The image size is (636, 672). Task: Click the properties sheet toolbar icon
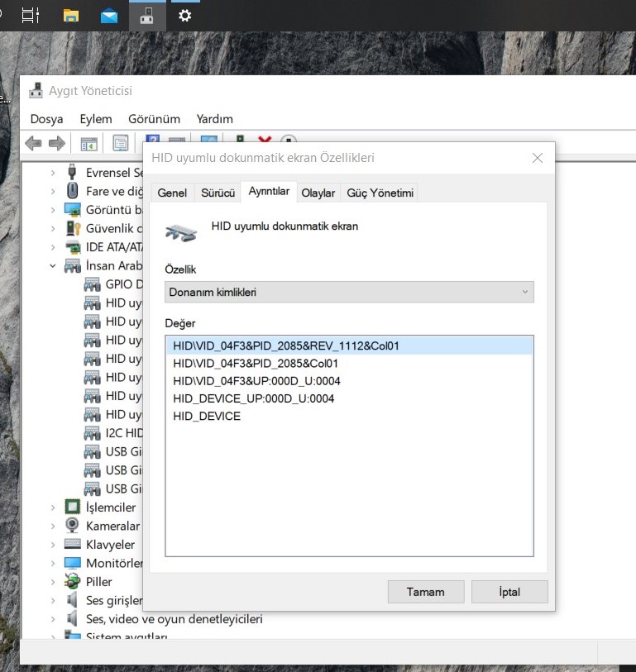[x=121, y=144]
